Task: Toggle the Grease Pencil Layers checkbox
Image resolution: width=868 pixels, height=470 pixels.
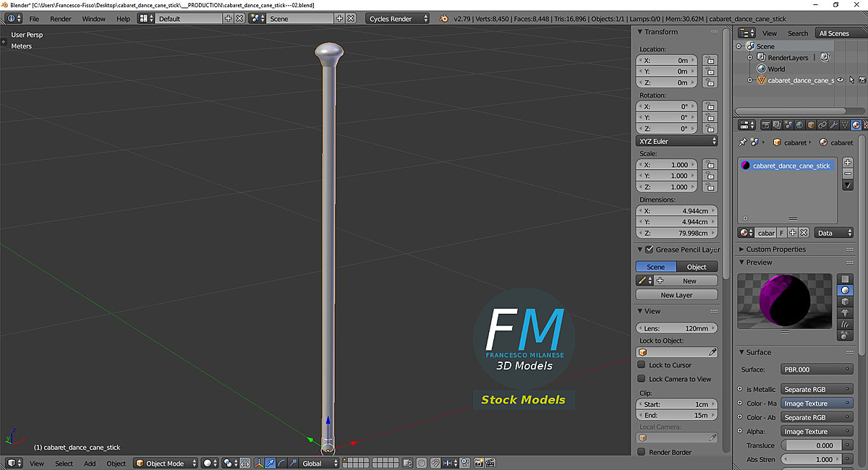Action: point(649,249)
